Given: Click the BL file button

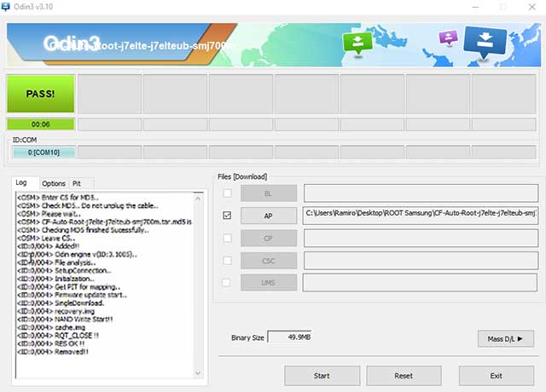Looking at the screenshot, I should (269, 193).
